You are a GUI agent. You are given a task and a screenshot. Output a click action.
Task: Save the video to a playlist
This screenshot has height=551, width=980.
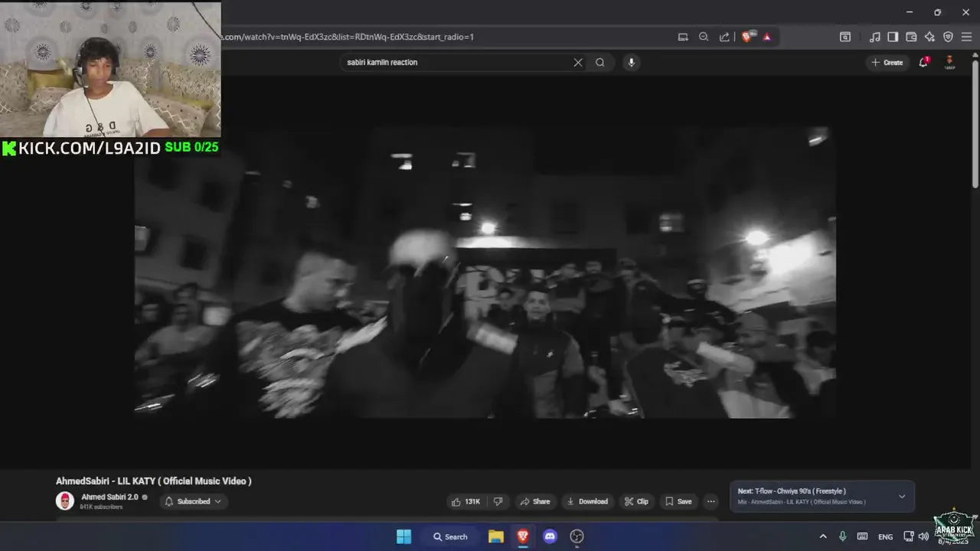(x=678, y=501)
